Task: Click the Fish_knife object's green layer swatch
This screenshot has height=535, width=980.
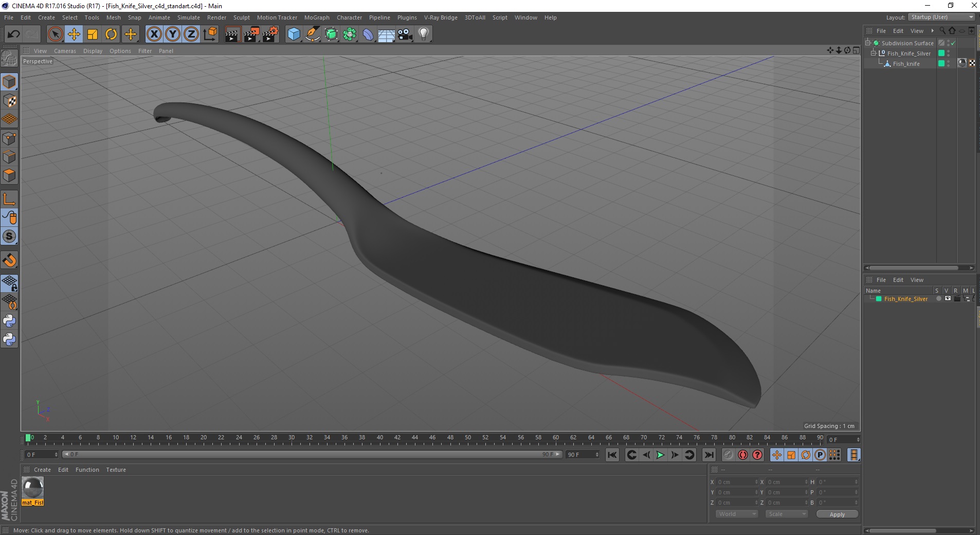Action: pos(941,63)
